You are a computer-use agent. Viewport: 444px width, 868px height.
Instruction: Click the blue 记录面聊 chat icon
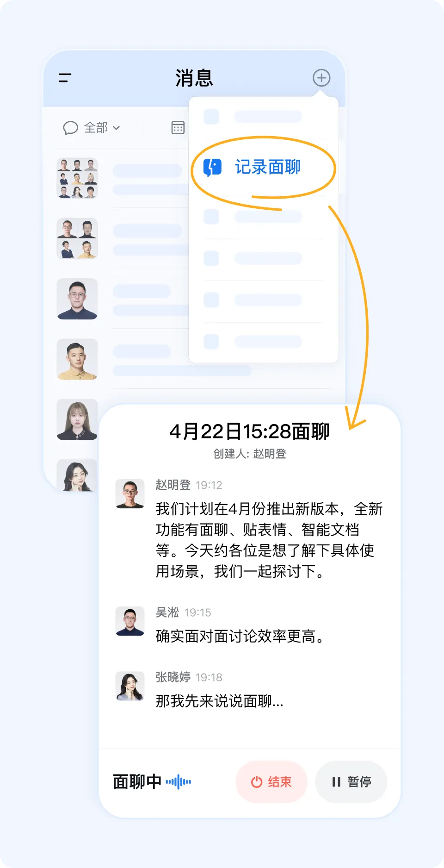tap(212, 167)
